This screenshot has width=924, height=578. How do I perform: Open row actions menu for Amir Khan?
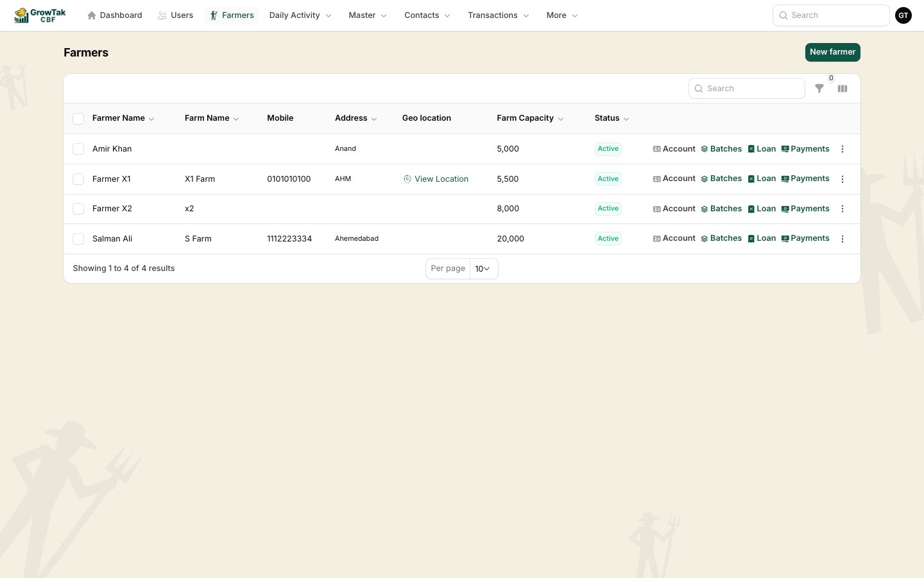coord(843,149)
